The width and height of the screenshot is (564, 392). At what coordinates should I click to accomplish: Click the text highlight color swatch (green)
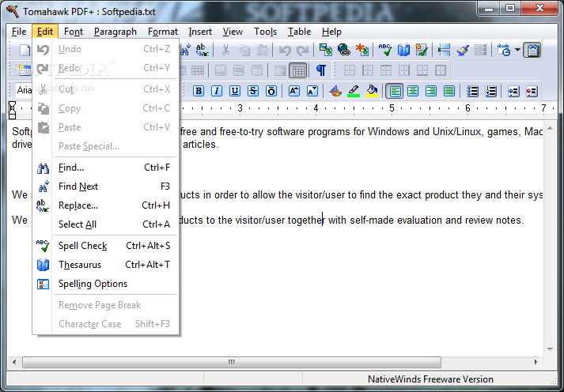354,91
